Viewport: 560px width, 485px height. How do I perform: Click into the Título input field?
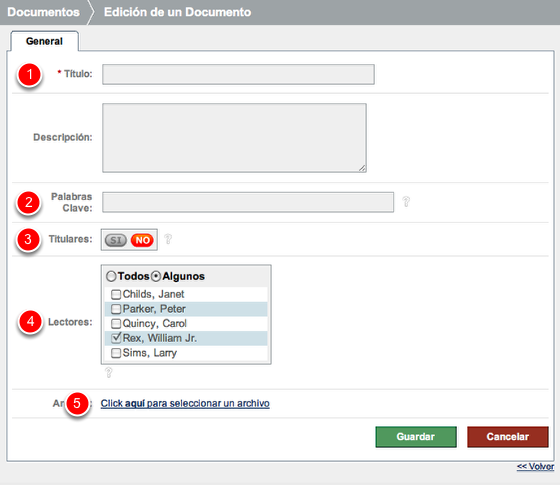pos(238,74)
